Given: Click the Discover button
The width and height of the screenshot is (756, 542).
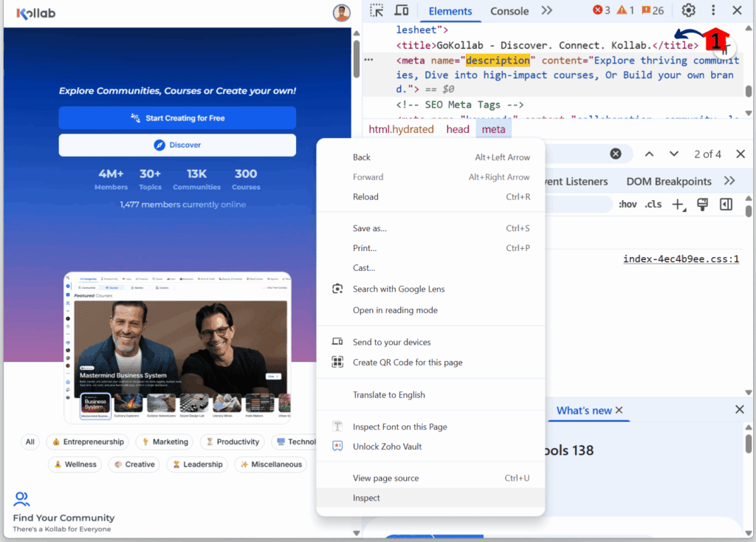Looking at the screenshot, I should [177, 145].
